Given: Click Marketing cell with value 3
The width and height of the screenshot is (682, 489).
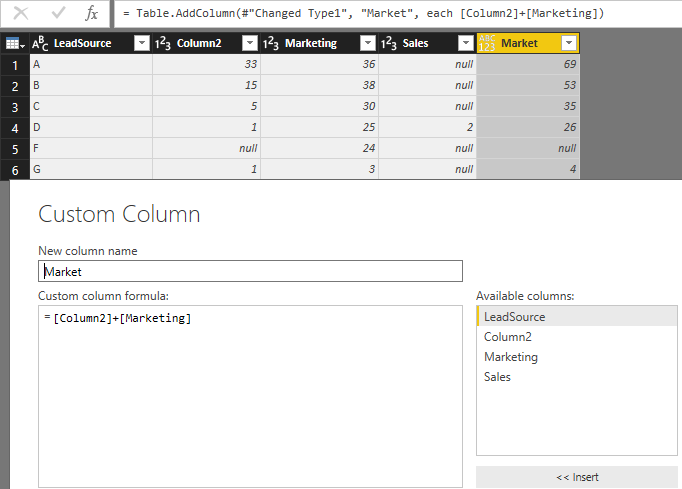Looking at the screenshot, I should coord(319,169).
